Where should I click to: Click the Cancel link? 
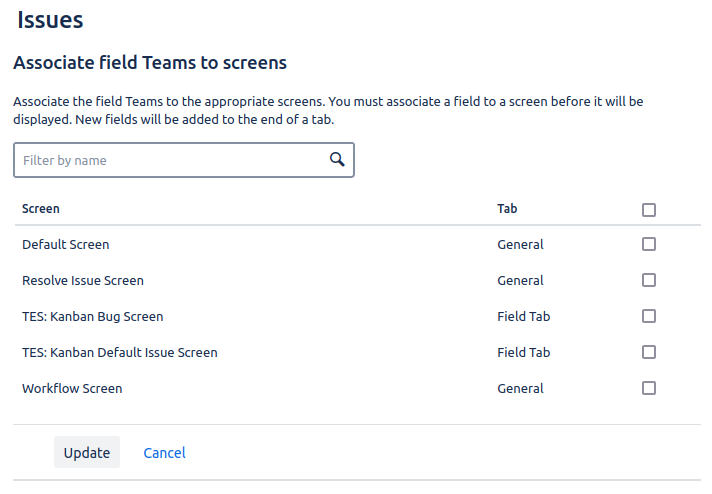(x=164, y=453)
